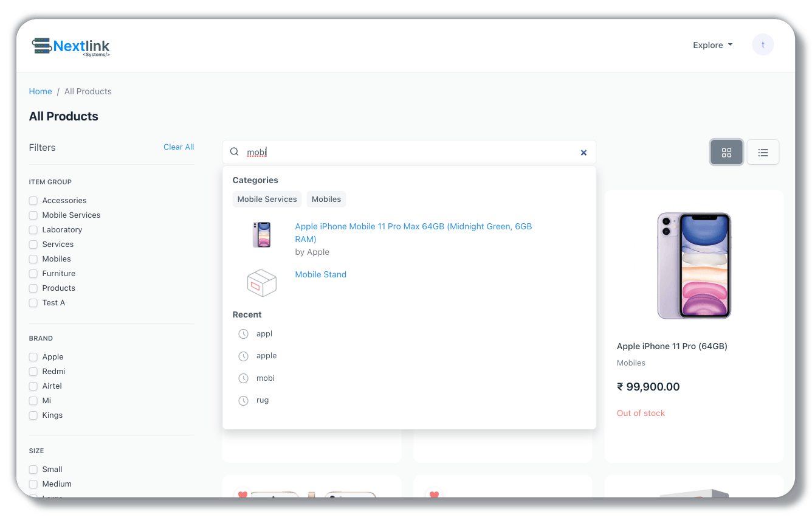This screenshot has width=812, height=517.
Task: Click the clock icon beside 'rug'
Action: tap(243, 401)
